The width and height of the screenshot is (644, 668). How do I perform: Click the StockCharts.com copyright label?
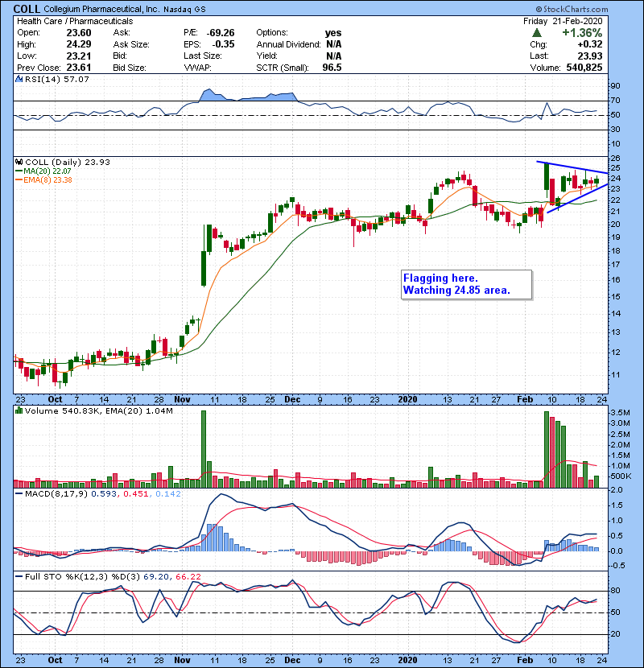click(572, 9)
